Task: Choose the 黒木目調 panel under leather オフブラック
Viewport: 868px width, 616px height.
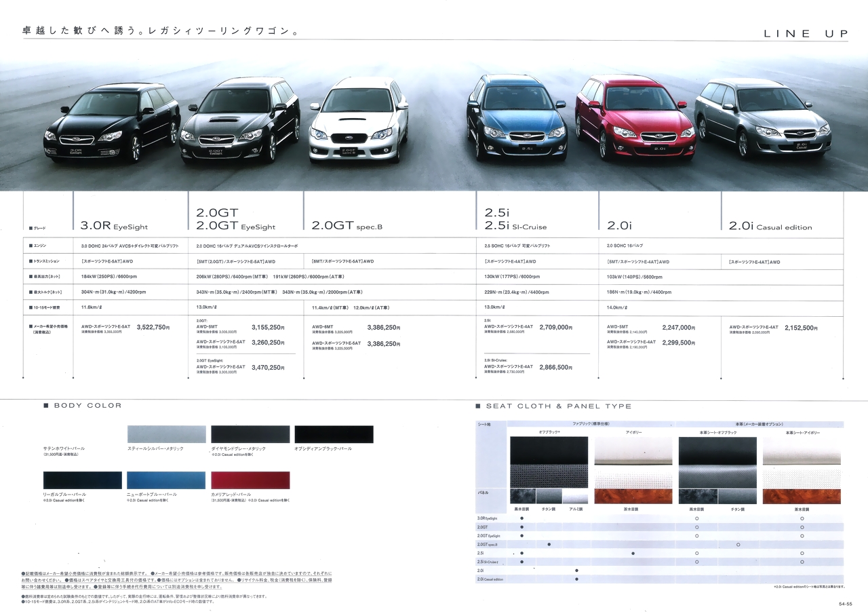Action: (696, 496)
